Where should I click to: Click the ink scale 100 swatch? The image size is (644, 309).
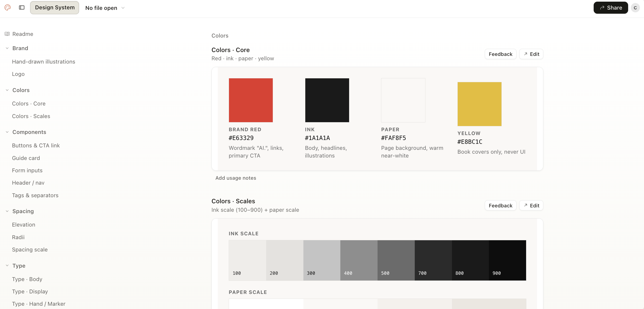(x=247, y=260)
